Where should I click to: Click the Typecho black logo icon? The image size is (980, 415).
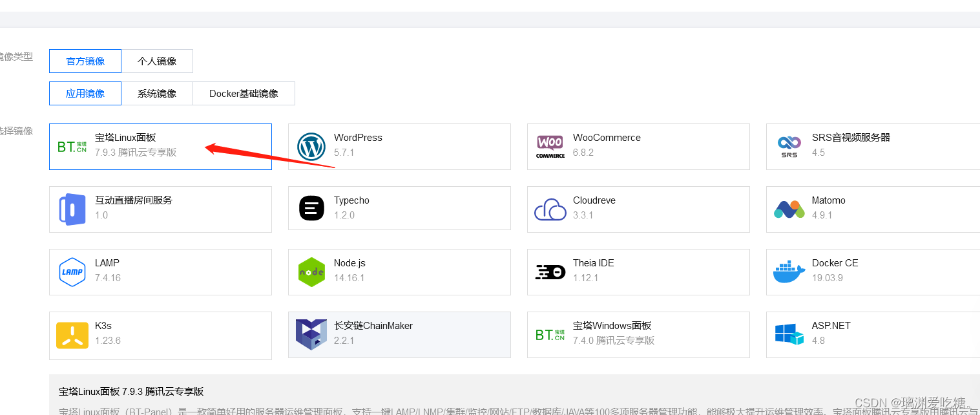(x=311, y=208)
